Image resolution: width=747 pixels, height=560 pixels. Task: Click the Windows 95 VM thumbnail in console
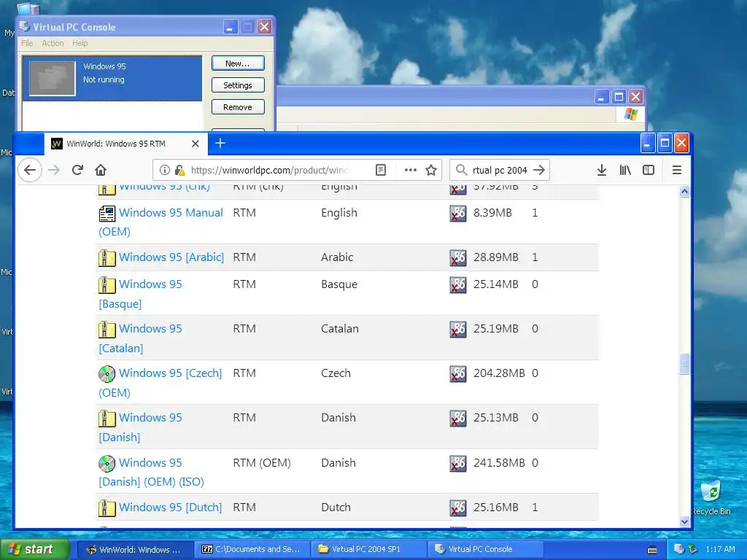(53, 78)
